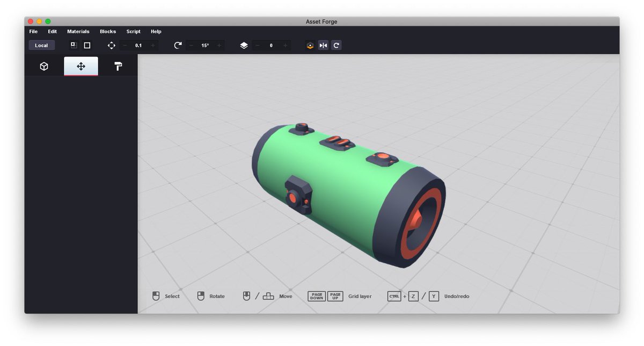Click the mirror selection icon
Image resolution: width=644 pixels, height=346 pixels.
pos(323,46)
